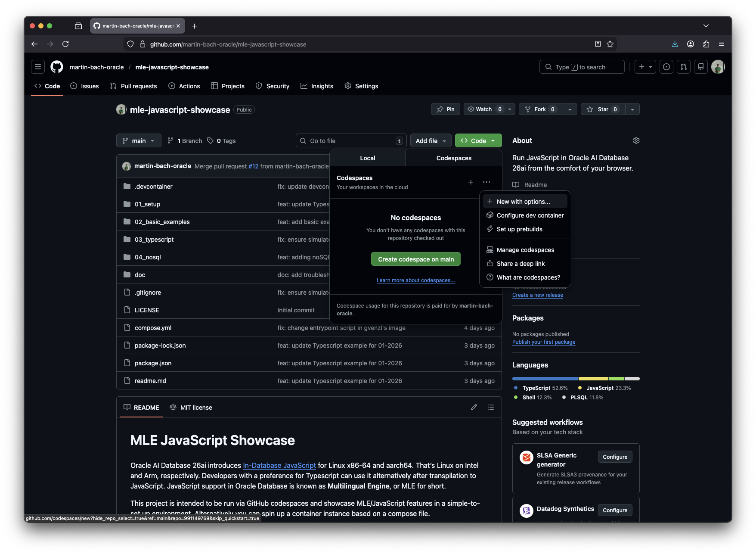756x554 pixels.
Task: Switch to the Local tab
Action: pyautogui.click(x=367, y=158)
